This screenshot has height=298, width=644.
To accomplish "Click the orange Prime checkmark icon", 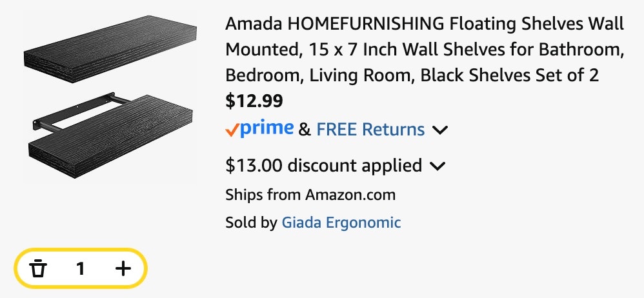I will (x=232, y=130).
